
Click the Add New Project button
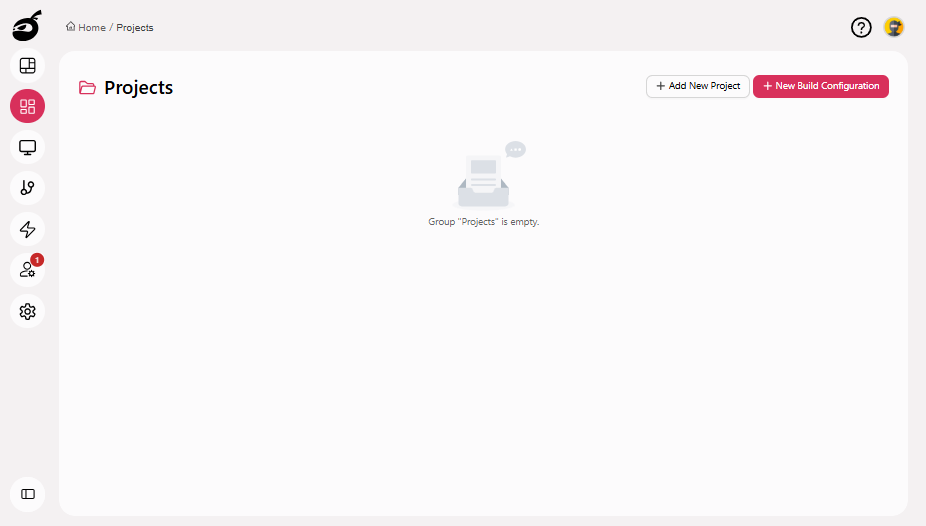tap(697, 86)
